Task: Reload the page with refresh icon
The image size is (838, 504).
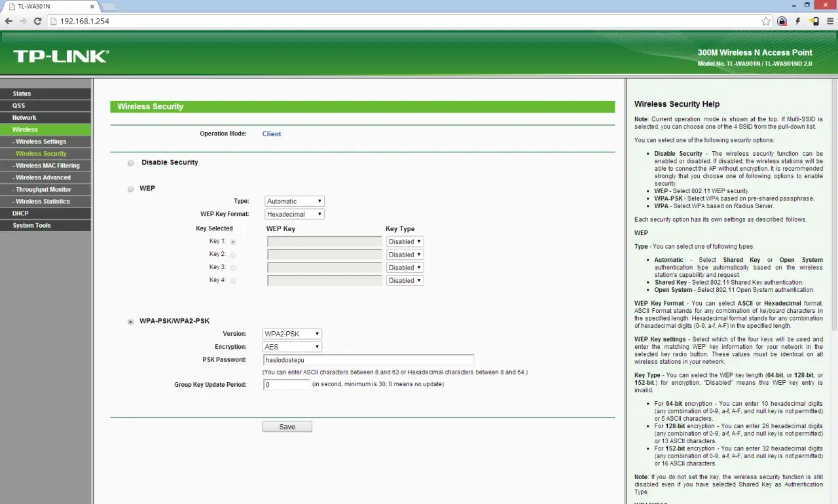Action: (38, 21)
